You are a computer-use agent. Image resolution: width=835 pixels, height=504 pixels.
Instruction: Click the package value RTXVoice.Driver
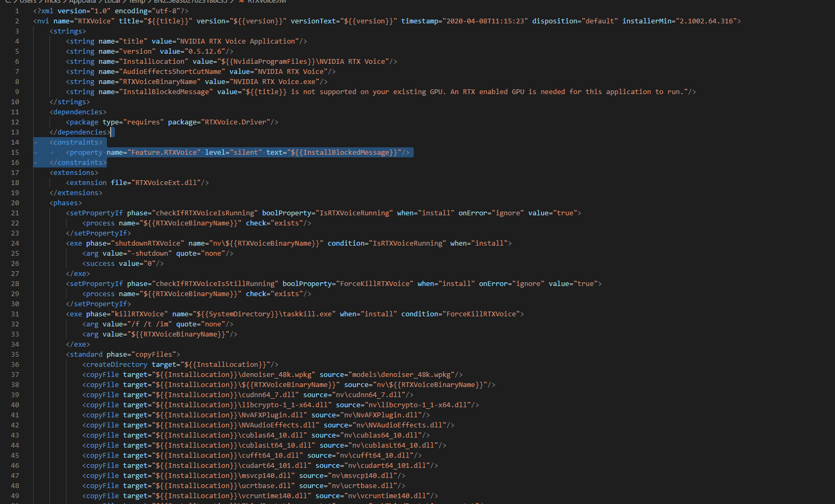click(x=236, y=122)
